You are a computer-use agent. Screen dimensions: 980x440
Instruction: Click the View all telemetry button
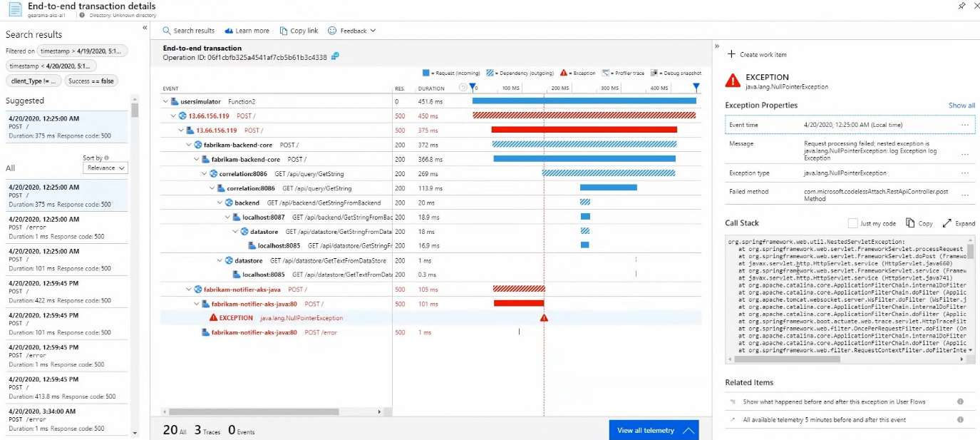click(654, 430)
